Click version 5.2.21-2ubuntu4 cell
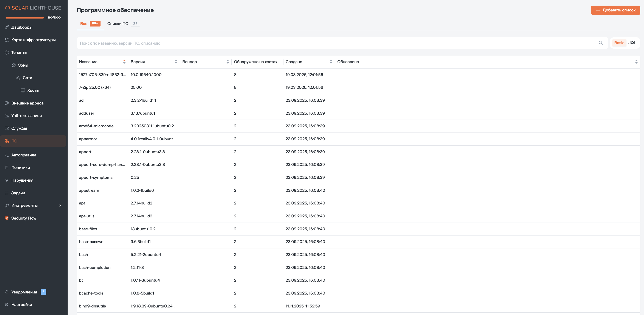Screen dimensions: 644x315 click(146, 254)
